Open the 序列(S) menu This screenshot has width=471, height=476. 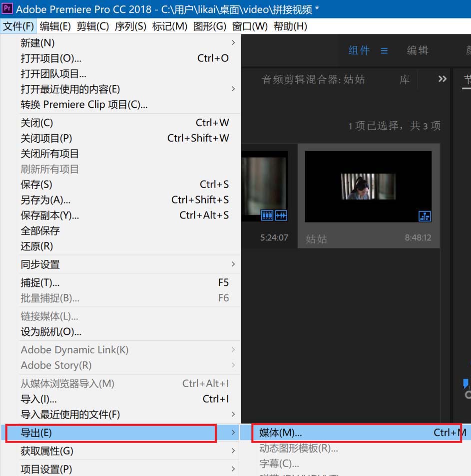[x=130, y=26]
